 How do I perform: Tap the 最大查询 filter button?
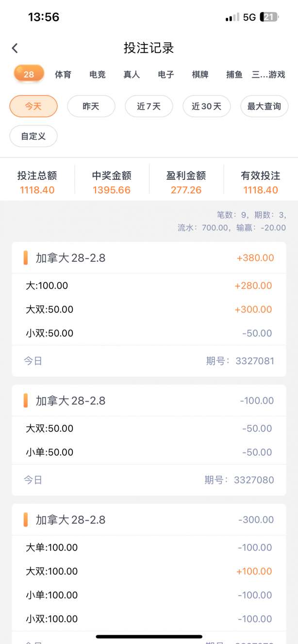(x=264, y=106)
